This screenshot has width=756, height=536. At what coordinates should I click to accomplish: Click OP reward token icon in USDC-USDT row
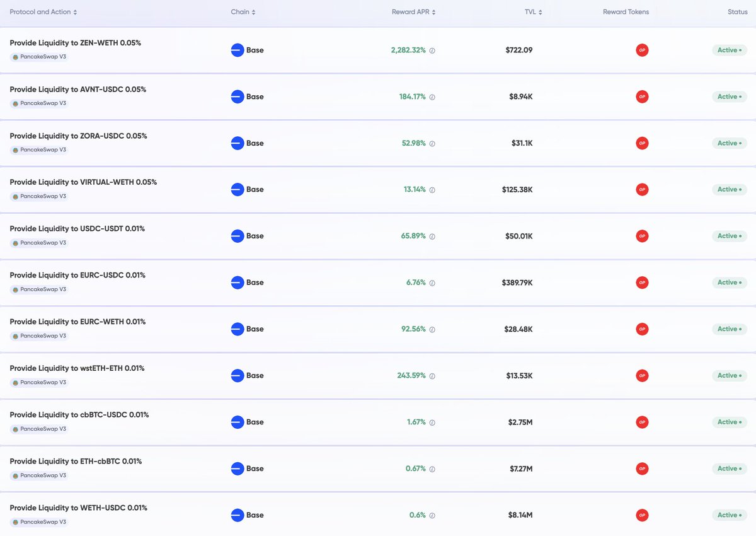642,236
